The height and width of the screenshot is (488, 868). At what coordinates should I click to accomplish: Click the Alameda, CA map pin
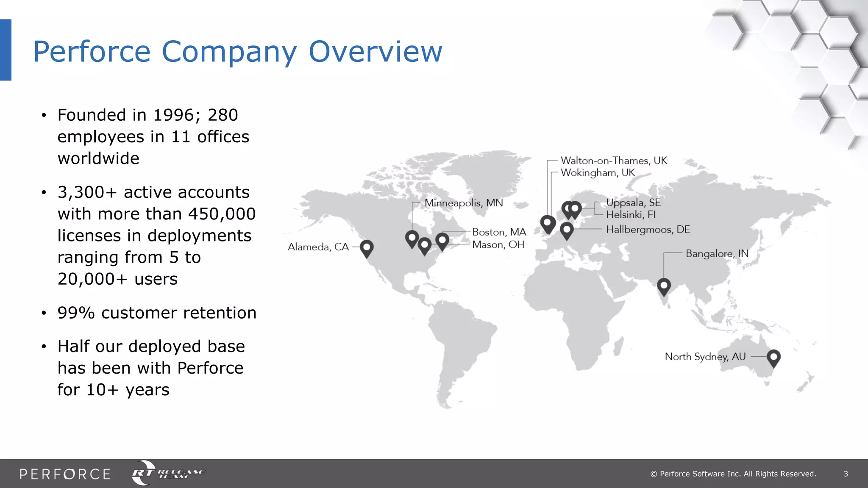[x=367, y=248]
